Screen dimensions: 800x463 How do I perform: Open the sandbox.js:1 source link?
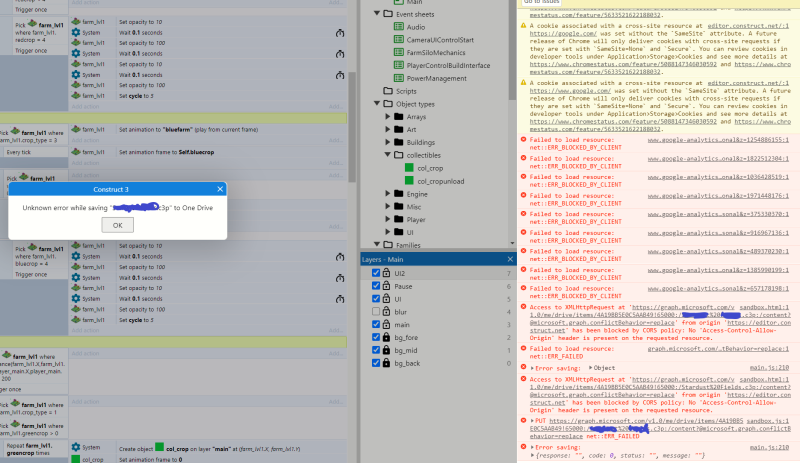767,421
